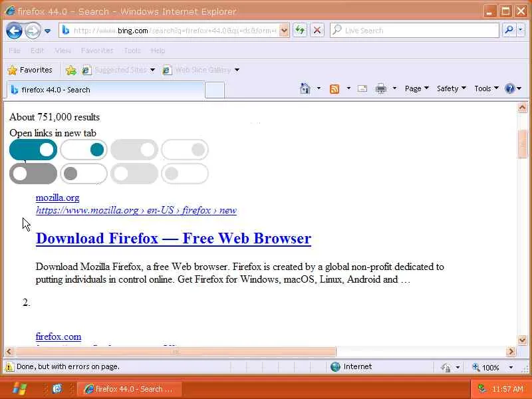Image resolution: width=532 pixels, height=399 pixels.
Task: Toggle the disabled grey switch in top row
Action: [x=134, y=150]
